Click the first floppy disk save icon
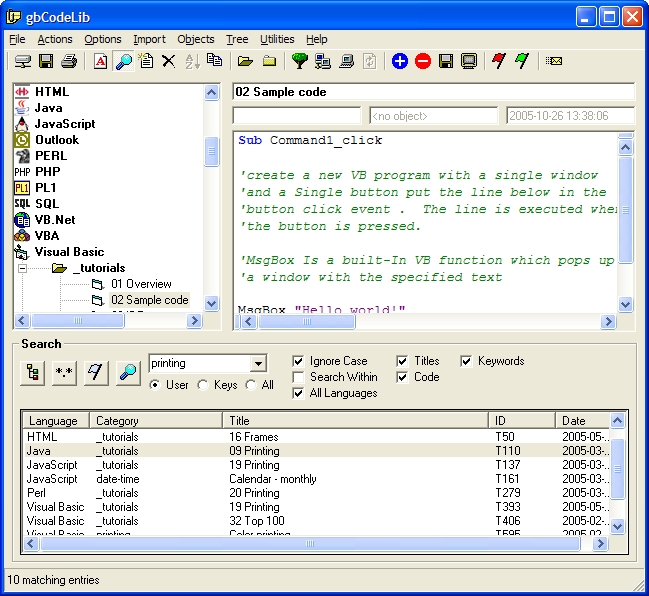Screen dimensions: 649x596 tap(46, 62)
